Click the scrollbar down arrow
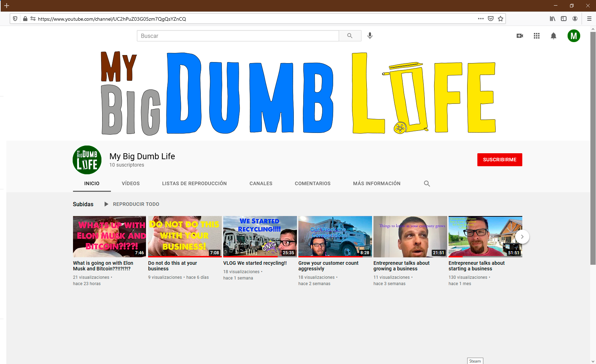The image size is (596, 364). (593, 361)
